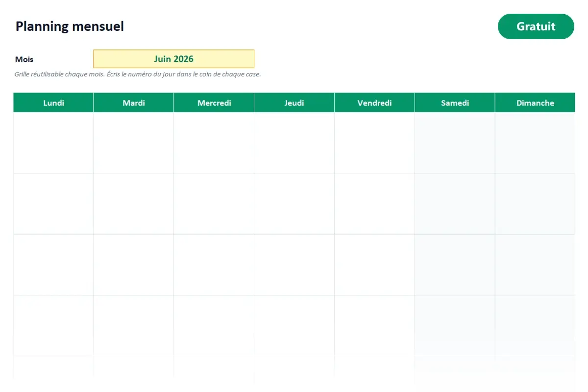Screen dimensions: 588x392
Task: Select the first-week cell under Lundi
Action: 53,143
